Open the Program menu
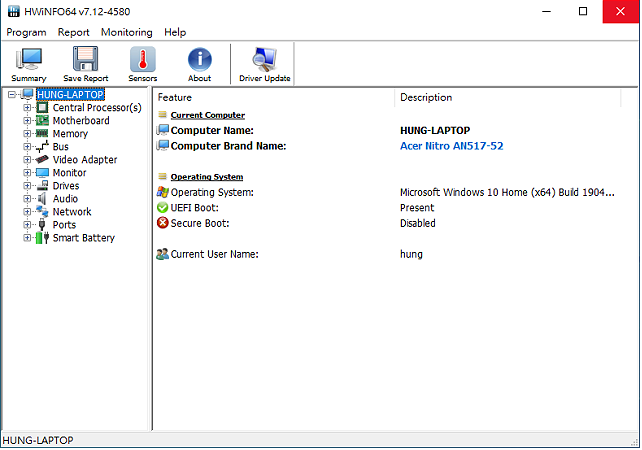Image resolution: width=642 pixels, height=450 pixels. 26,32
